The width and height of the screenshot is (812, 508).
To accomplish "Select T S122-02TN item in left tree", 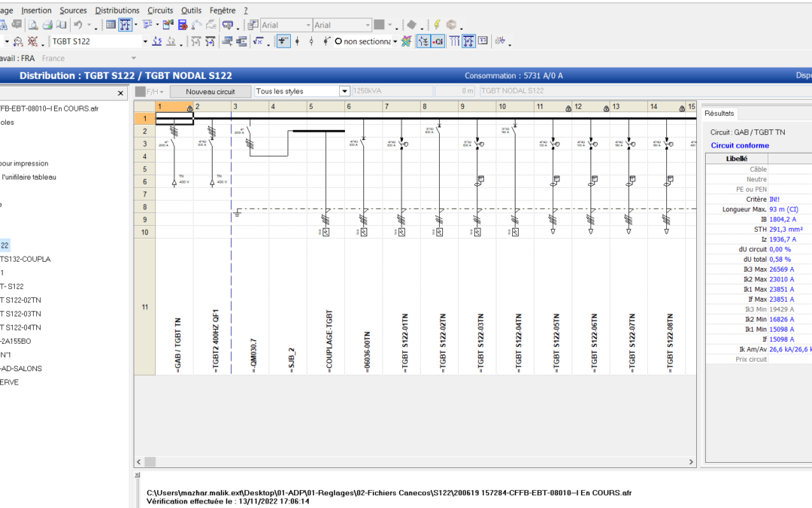I will click(21, 300).
